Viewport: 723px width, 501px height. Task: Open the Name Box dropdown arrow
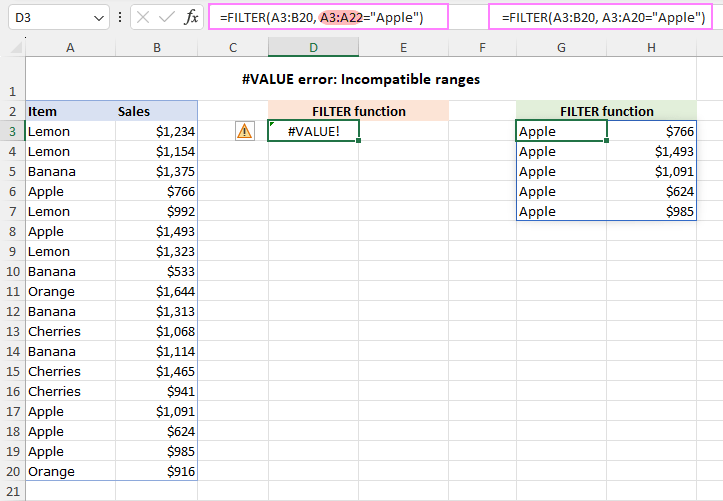pos(97,17)
